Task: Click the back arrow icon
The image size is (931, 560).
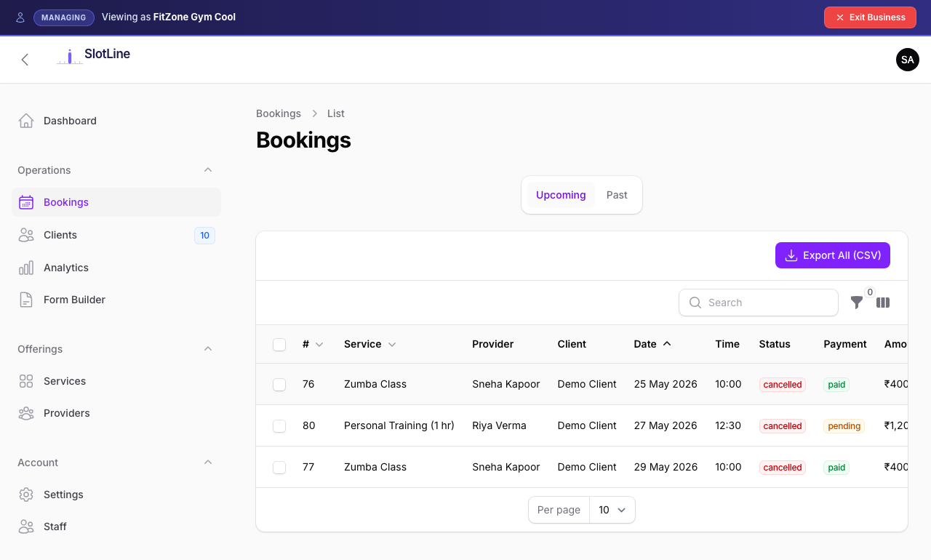Action: (x=25, y=60)
